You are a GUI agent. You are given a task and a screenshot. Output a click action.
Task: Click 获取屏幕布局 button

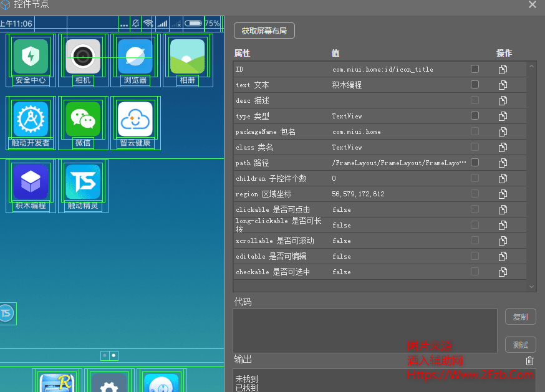[264, 31]
